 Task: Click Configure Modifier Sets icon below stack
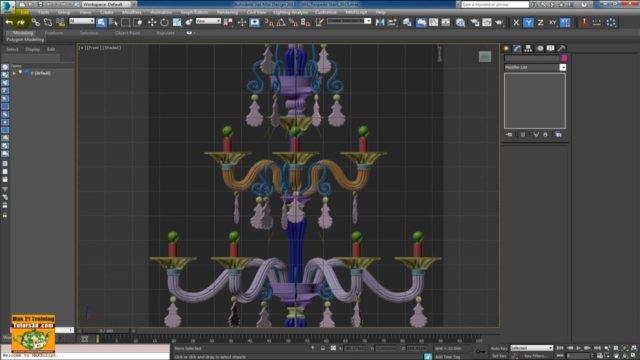[558, 134]
